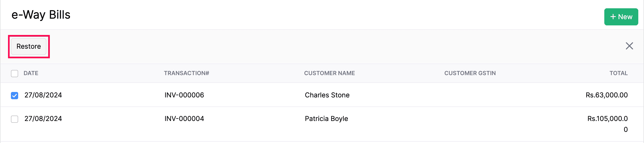Click the date in Charles Stone row
Image resolution: width=644 pixels, height=143 pixels.
(x=43, y=95)
